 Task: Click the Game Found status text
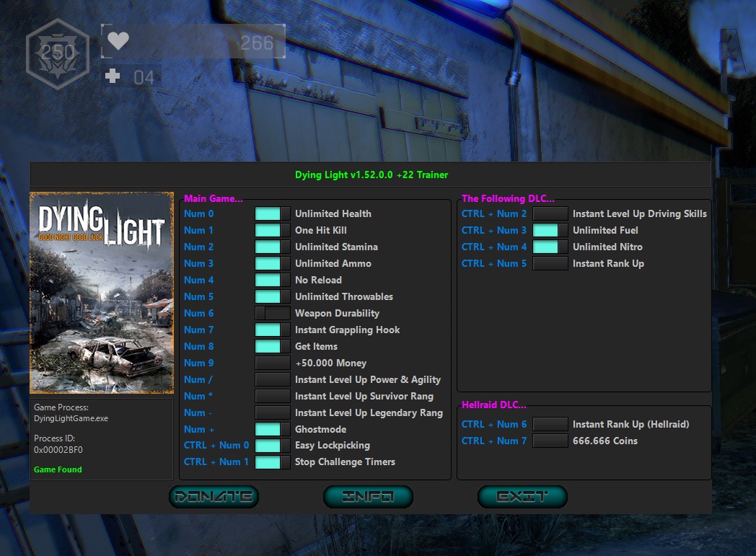[58, 469]
